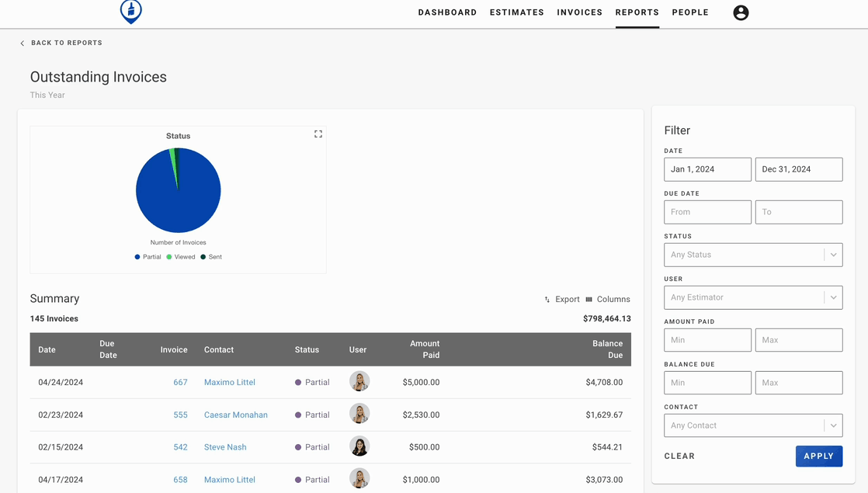Click the Balance Due Min field
Viewport: 868px width, 493px height.
707,382
